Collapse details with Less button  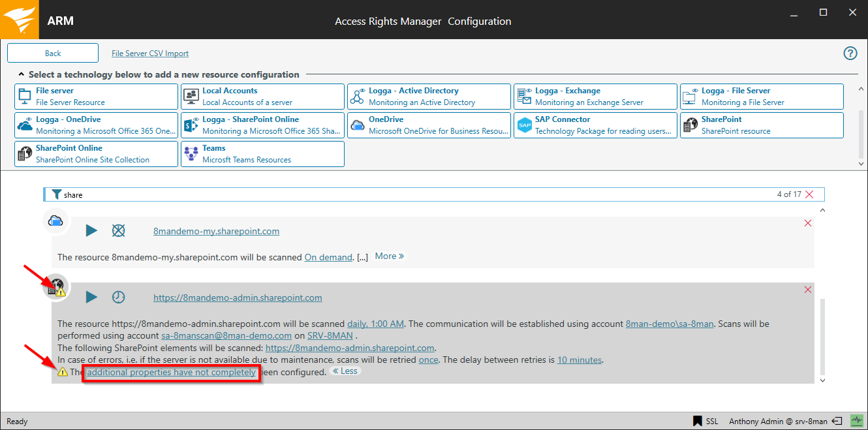pyautogui.click(x=345, y=371)
